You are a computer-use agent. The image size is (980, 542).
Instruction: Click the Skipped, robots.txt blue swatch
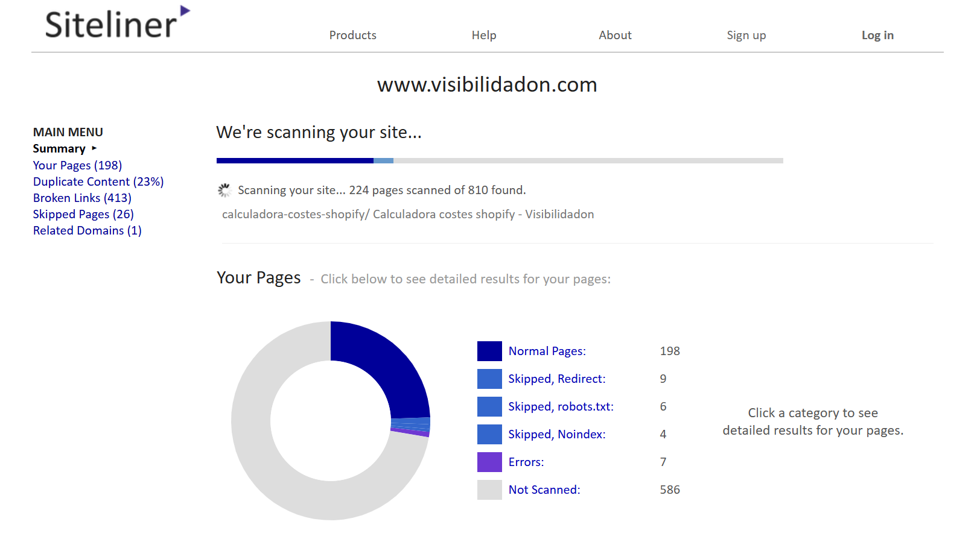pos(489,406)
